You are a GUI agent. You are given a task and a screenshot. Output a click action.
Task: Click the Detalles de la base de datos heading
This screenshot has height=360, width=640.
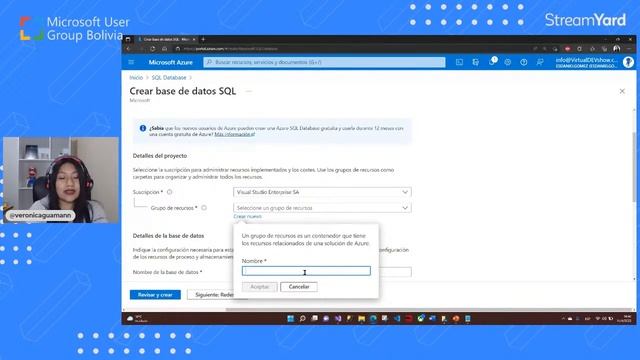[168, 236]
